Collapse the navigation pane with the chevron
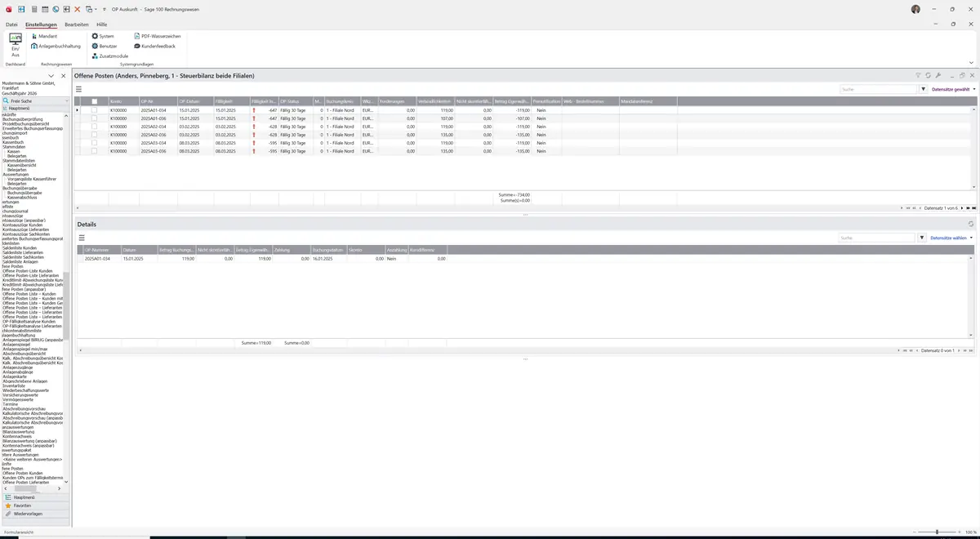 click(x=51, y=76)
